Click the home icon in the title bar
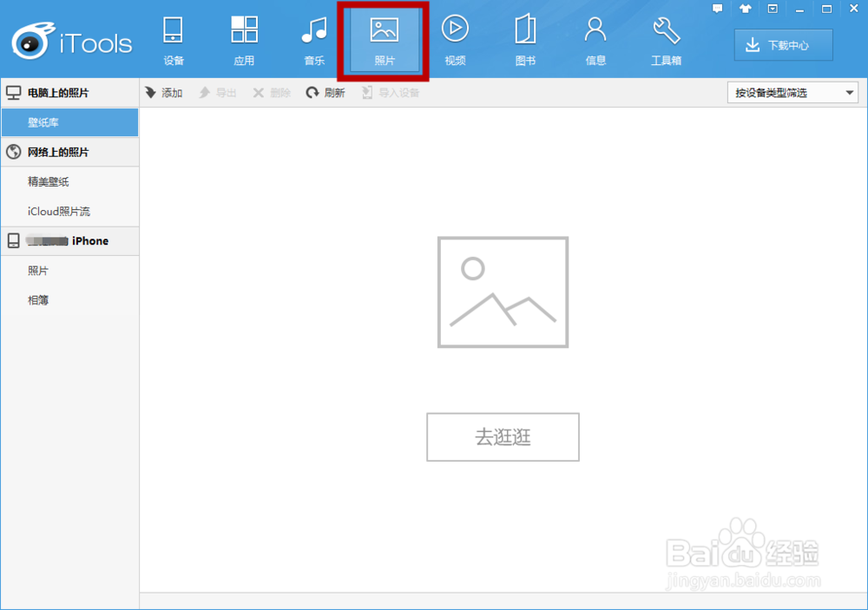Viewport: 868px width, 610px height. [x=745, y=8]
